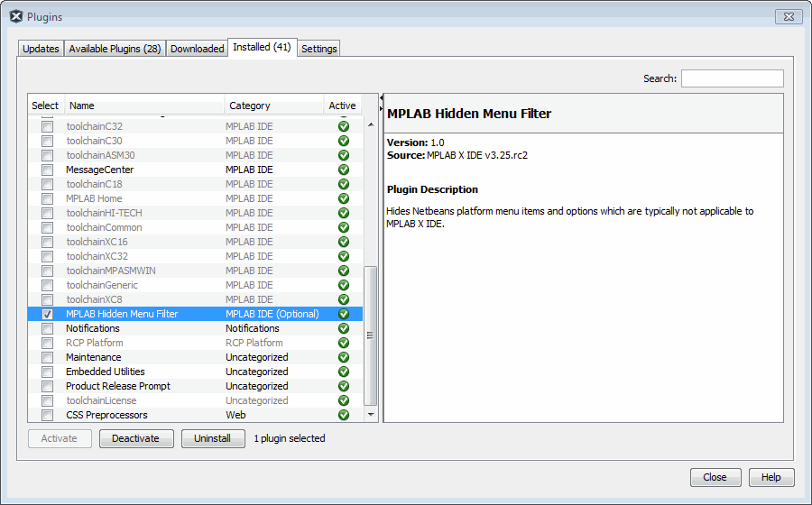Click the green active icon for MessageCenter
Viewport: 812px width, 505px height.
[343, 170]
